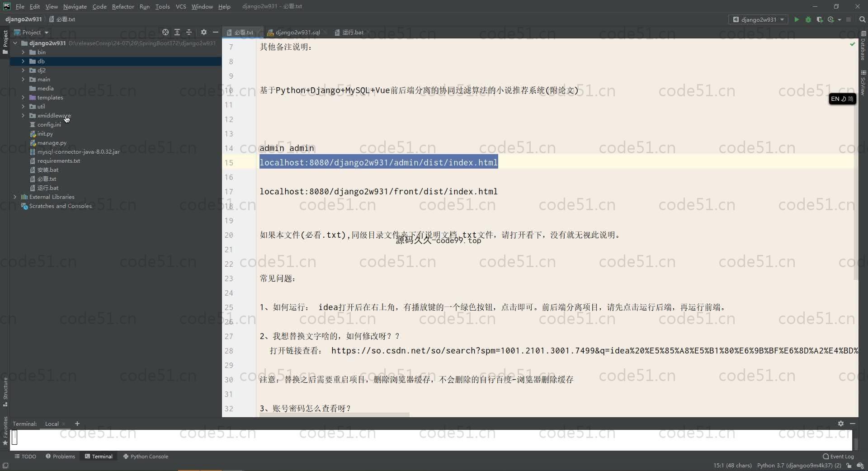Open the TODO tool window
The width and height of the screenshot is (868, 471).
(x=25, y=457)
